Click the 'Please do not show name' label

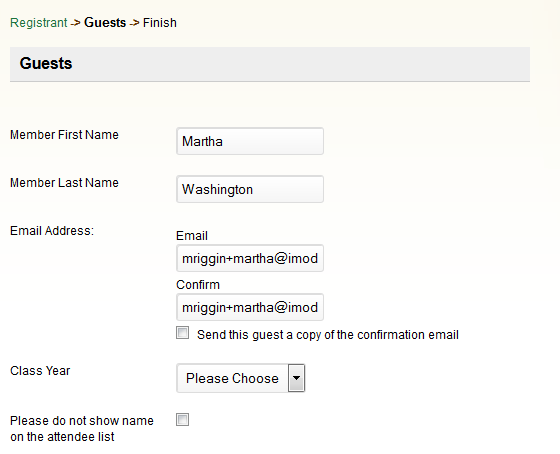(82, 429)
